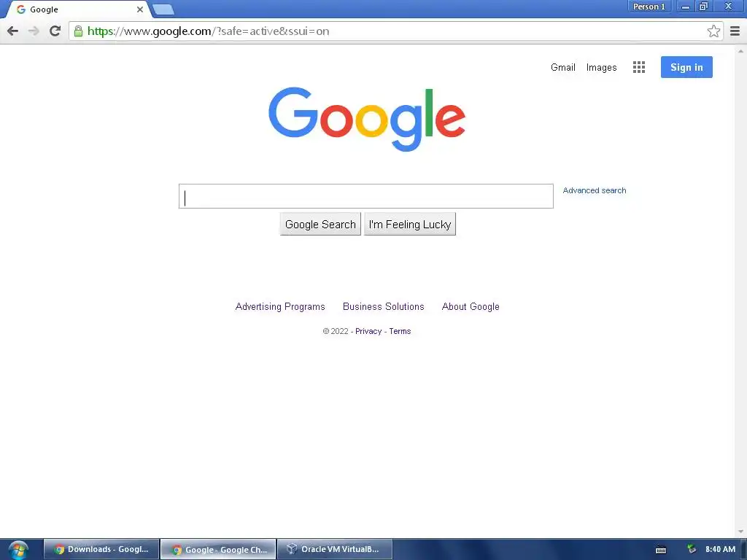Screen dimensions: 747x560
Task: Click I'm Feeling Lucky button
Action: point(410,225)
